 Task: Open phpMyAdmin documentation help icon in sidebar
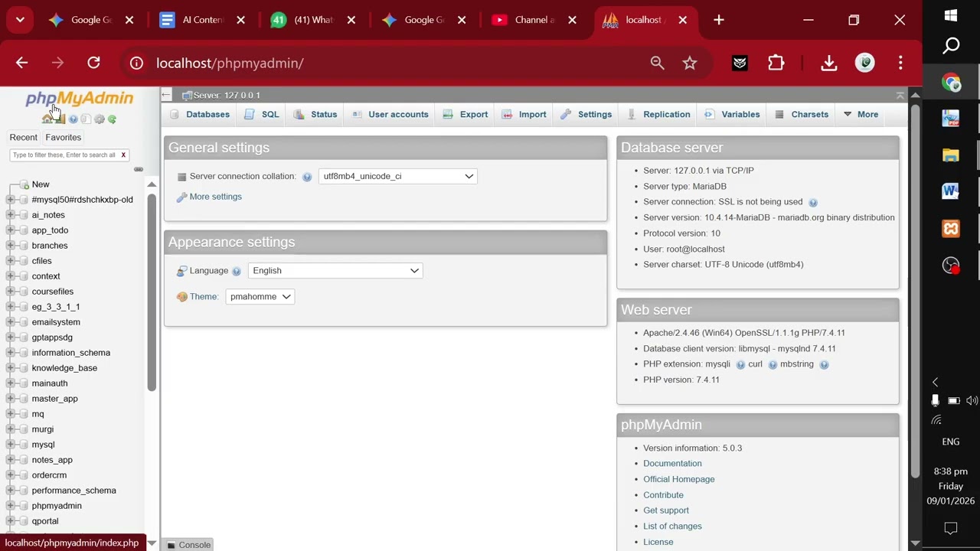(73, 119)
